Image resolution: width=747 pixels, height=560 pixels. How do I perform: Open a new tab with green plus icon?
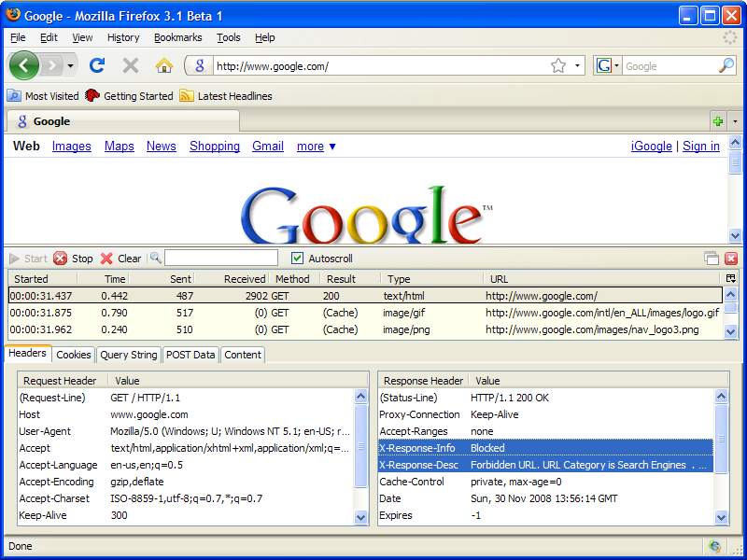[x=717, y=121]
